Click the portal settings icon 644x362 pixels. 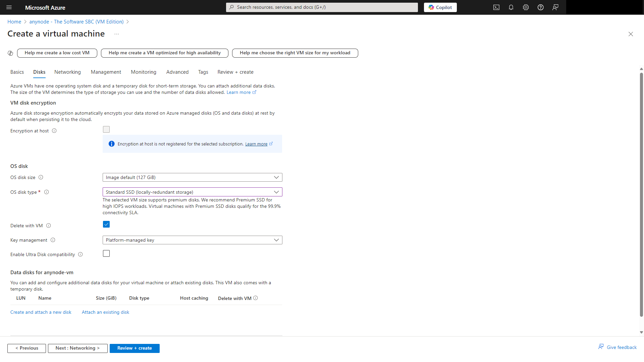point(526,7)
